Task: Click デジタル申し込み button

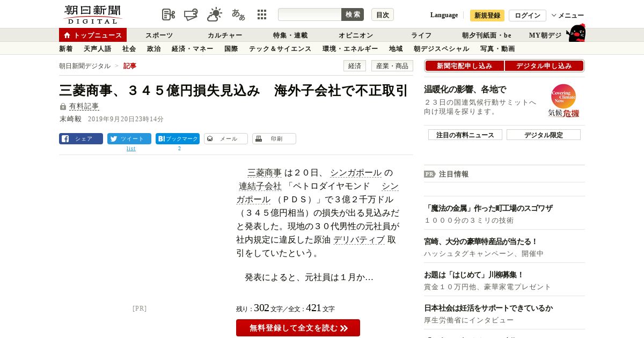Action: tap(544, 65)
